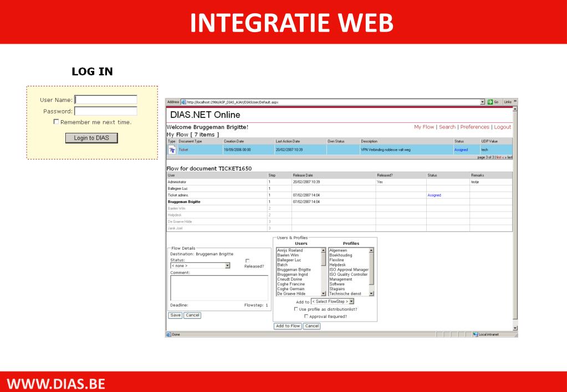This screenshot has width=567, height=392.
Task: Click the Ticket document type link
Action: click(x=183, y=150)
